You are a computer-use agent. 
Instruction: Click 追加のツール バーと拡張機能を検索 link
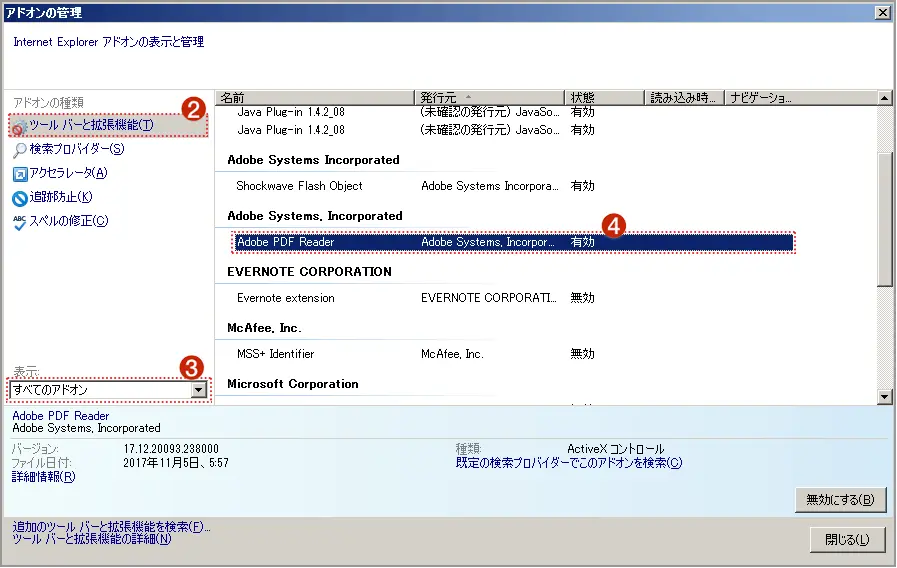111,526
